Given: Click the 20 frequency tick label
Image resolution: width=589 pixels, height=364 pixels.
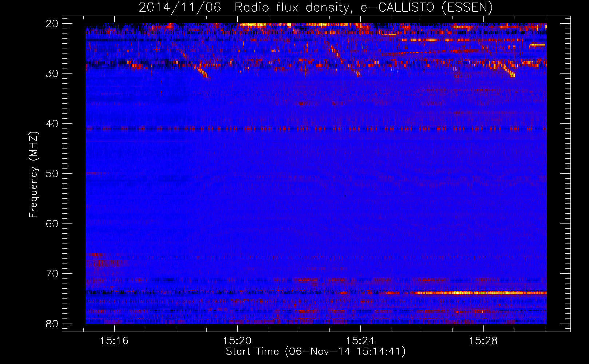Looking at the screenshot, I should 52,24.
